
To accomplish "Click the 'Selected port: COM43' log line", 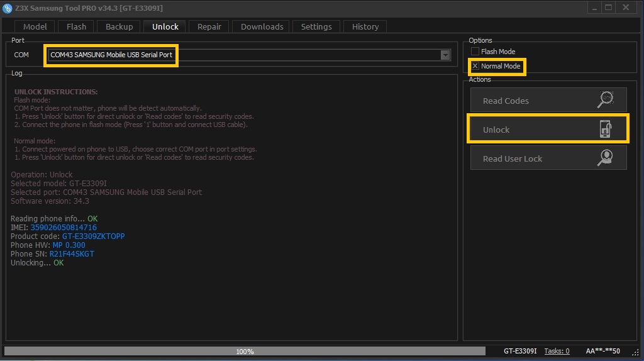I will (x=106, y=192).
